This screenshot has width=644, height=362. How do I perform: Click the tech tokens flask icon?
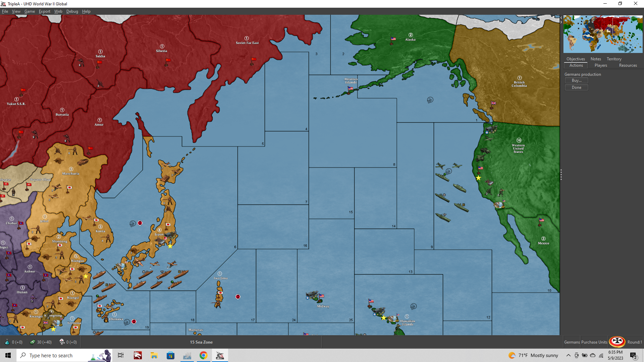pos(7,342)
